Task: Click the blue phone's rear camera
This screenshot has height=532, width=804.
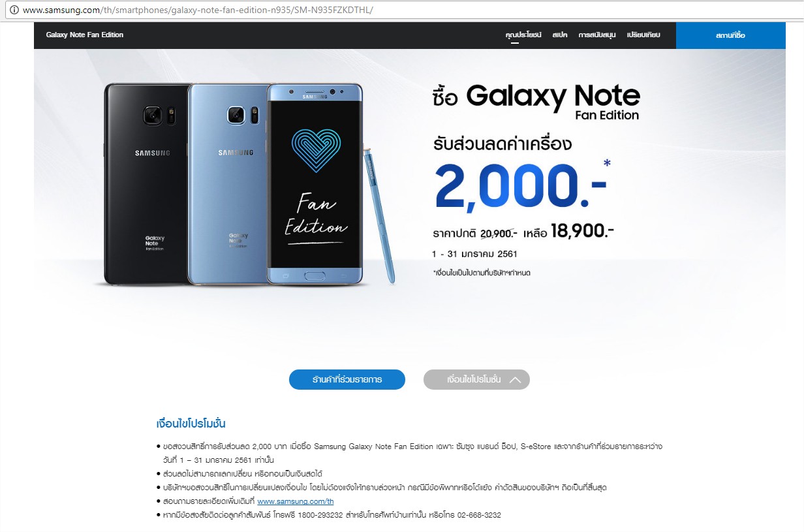Action: [x=236, y=116]
